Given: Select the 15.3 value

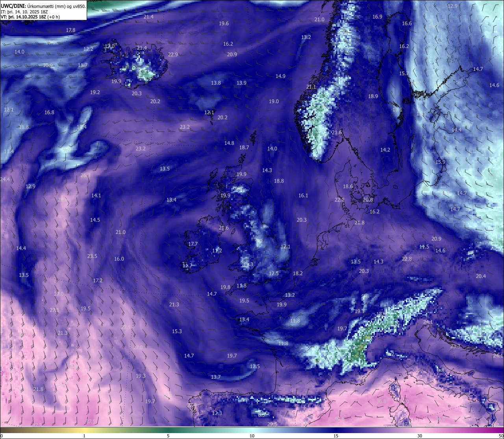Looking at the screenshot, I should (x=177, y=332).
